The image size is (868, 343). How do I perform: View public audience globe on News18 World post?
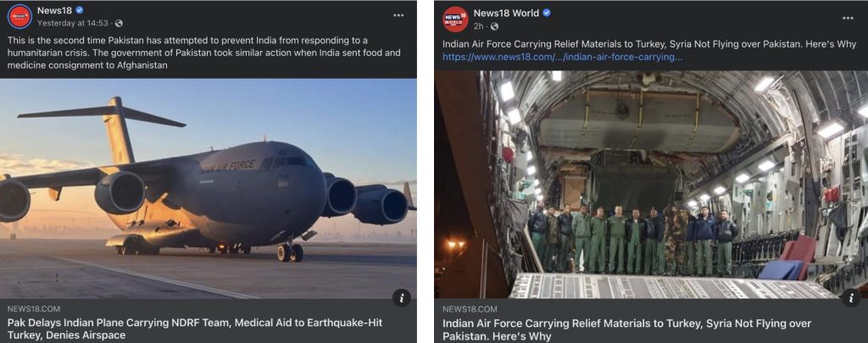tap(494, 26)
